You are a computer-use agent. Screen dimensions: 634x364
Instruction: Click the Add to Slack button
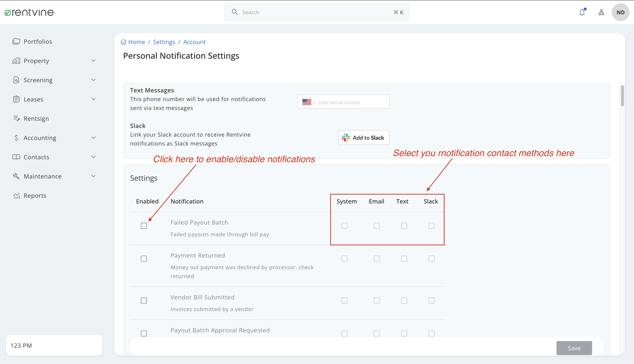pyautogui.click(x=363, y=137)
